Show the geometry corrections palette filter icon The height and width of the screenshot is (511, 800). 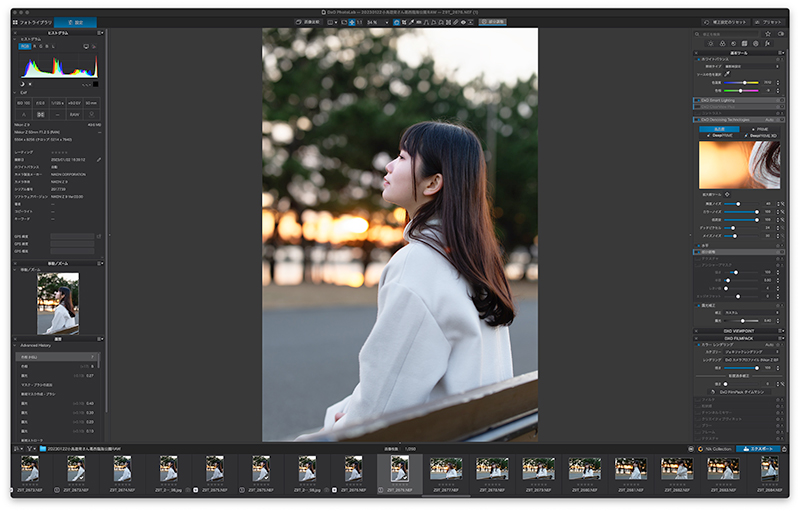pos(744,43)
